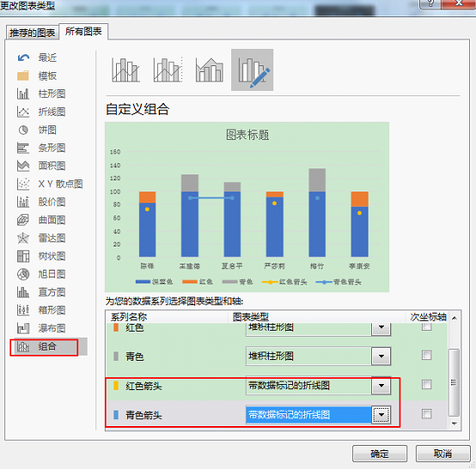Confirm with the 确定 button

(x=380, y=454)
